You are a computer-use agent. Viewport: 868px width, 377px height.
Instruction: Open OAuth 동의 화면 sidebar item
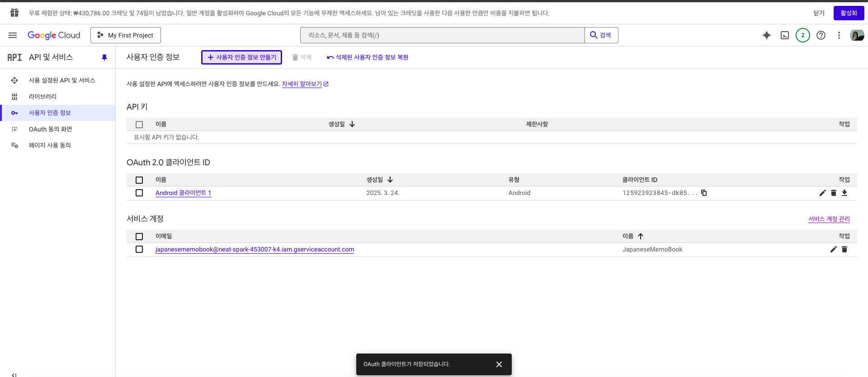click(58, 129)
